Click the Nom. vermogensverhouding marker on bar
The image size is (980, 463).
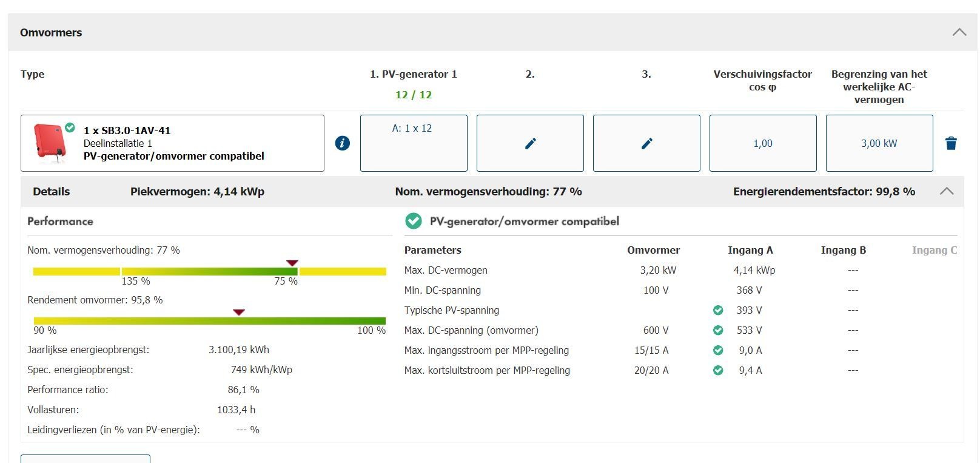coord(292,263)
